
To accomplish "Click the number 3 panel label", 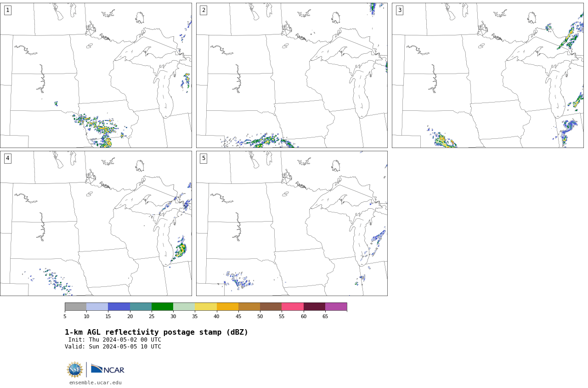I will click(x=399, y=10).
